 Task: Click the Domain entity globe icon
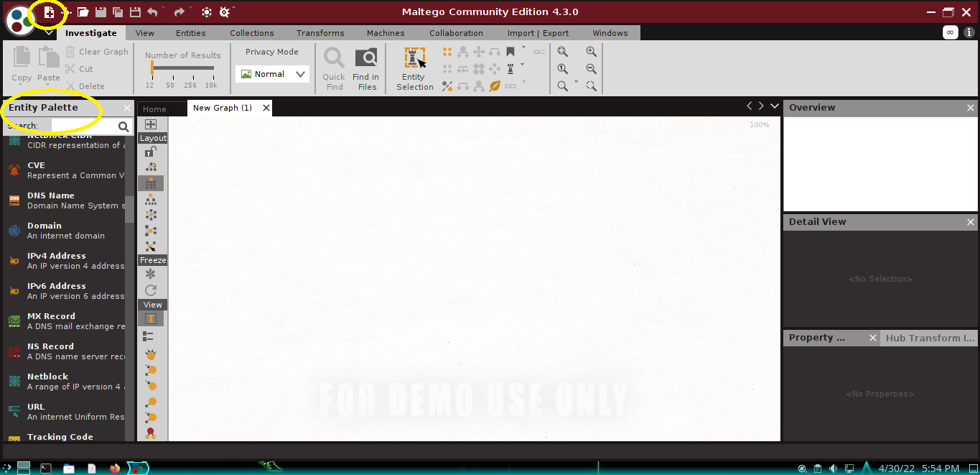(14, 231)
